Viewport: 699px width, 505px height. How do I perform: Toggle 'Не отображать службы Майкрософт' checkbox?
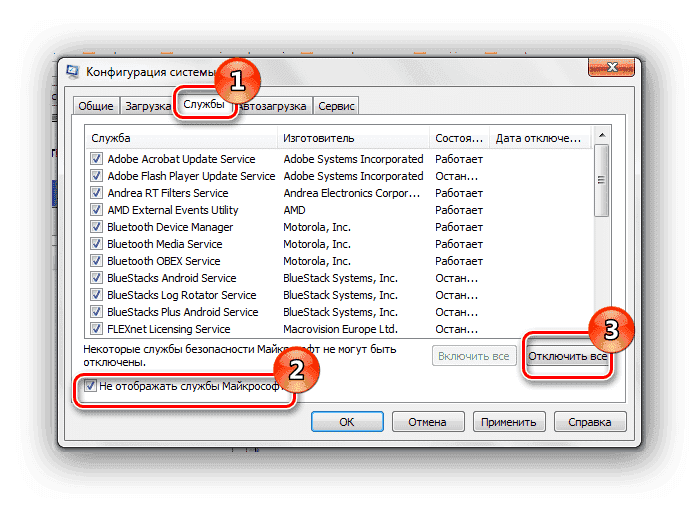(x=91, y=385)
